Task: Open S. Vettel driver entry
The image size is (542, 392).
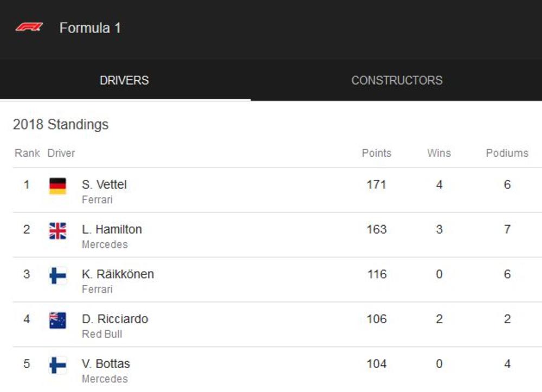Action: point(104,185)
